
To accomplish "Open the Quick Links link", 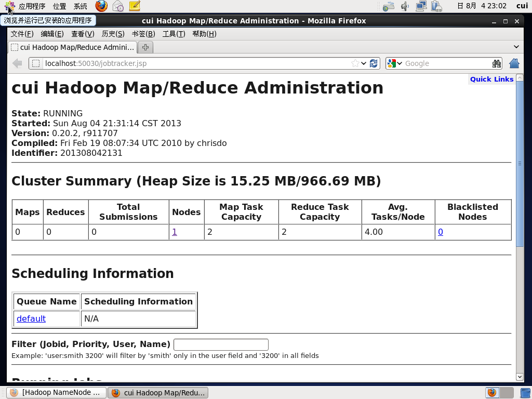I will (x=491, y=79).
